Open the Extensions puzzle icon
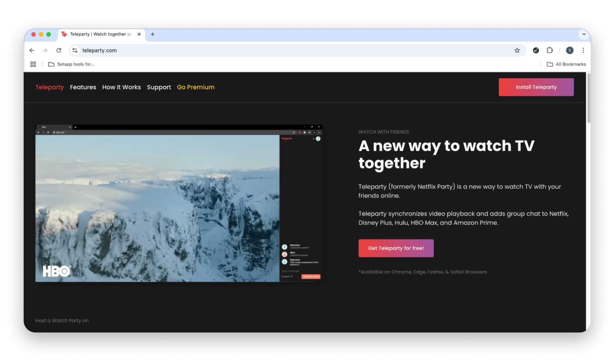Screen dimensions: 615x364 point(550,50)
